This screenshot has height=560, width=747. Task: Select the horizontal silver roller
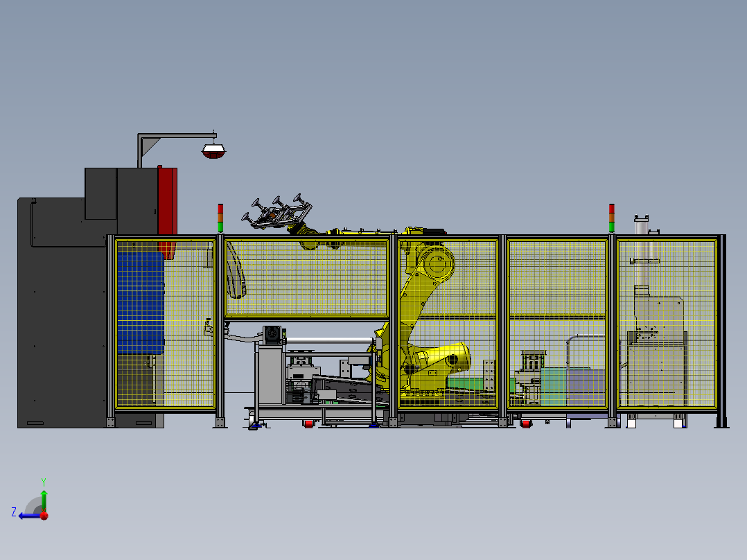[x=330, y=341]
